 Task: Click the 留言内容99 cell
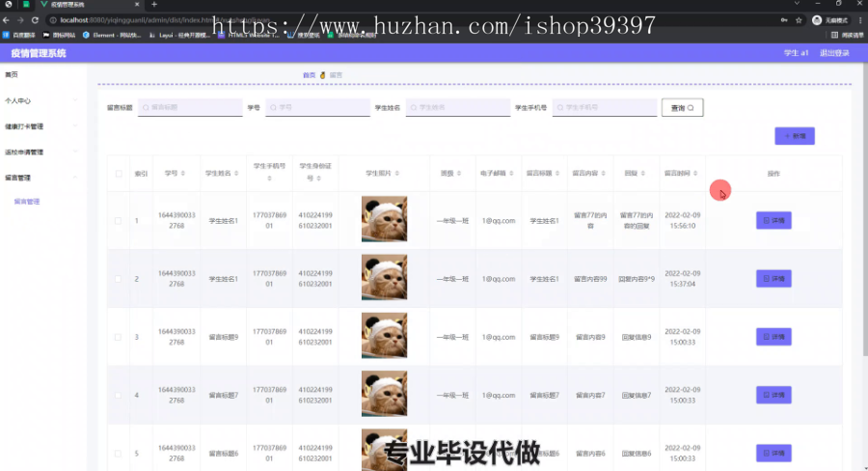click(590, 279)
